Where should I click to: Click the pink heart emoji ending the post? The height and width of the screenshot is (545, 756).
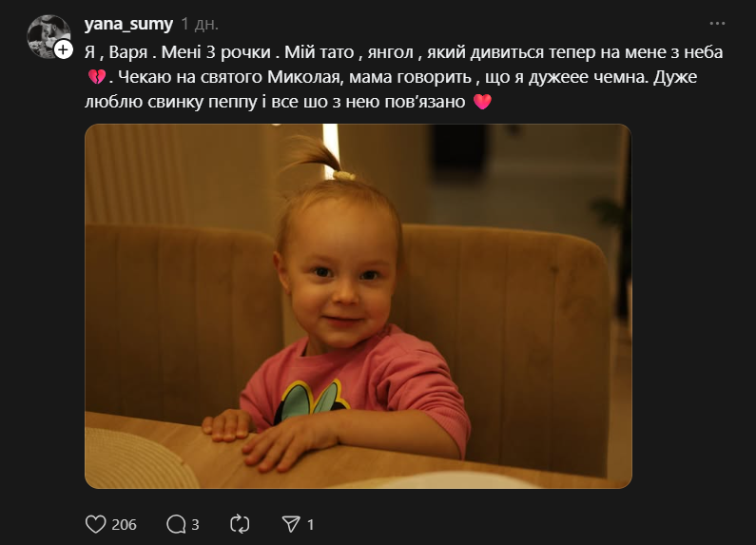pyautogui.click(x=482, y=102)
